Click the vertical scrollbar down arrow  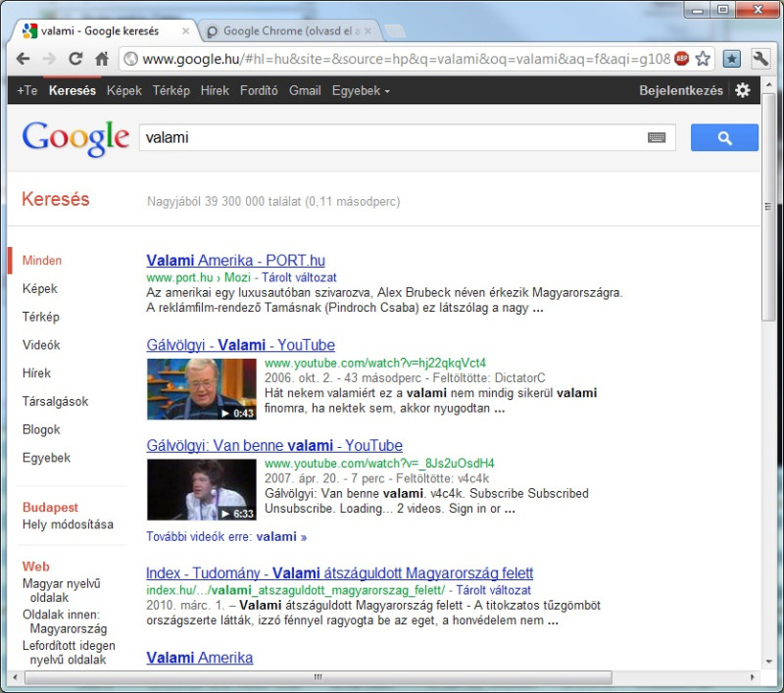click(x=768, y=661)
